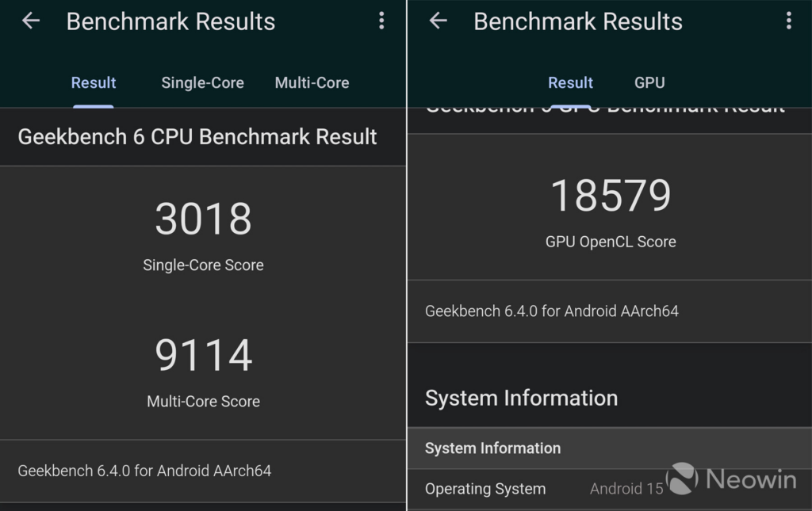Click the Single-Core Score label

[203, 265]
